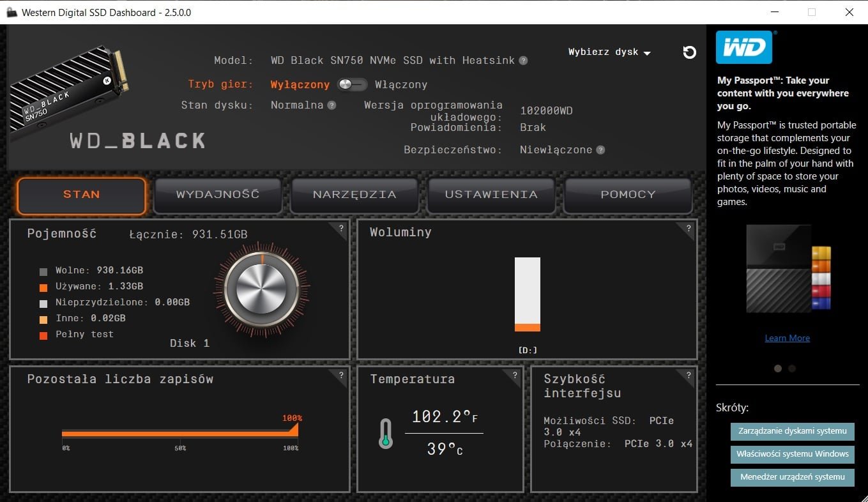The image size is (868, 502).
Task: Click the firmware version 102000WD
Action: pos(546,111)
